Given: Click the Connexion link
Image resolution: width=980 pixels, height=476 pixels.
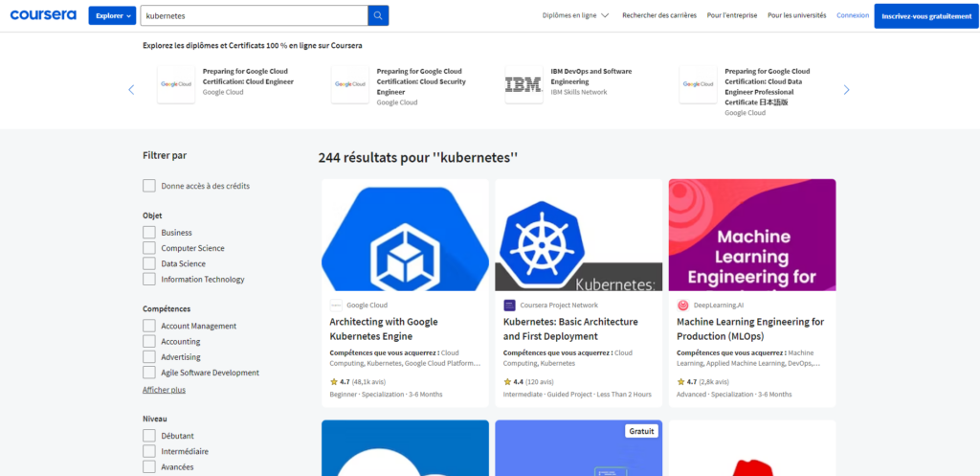Looking at the screenshot, I should [853, 15].
